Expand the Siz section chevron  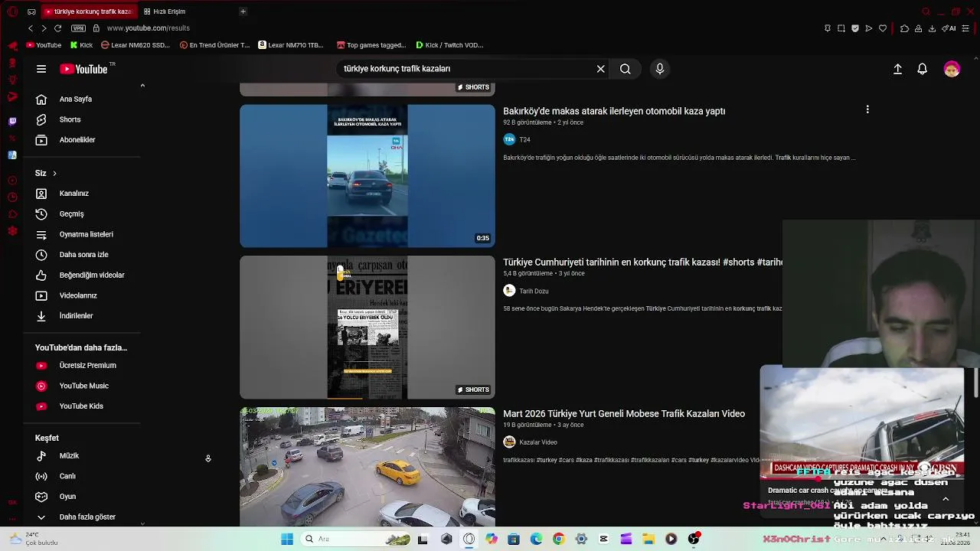click(54, 174)
